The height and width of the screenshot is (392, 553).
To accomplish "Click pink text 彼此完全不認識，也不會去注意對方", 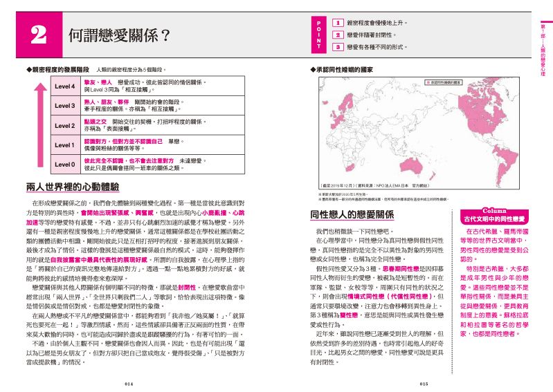I will 129,160.
